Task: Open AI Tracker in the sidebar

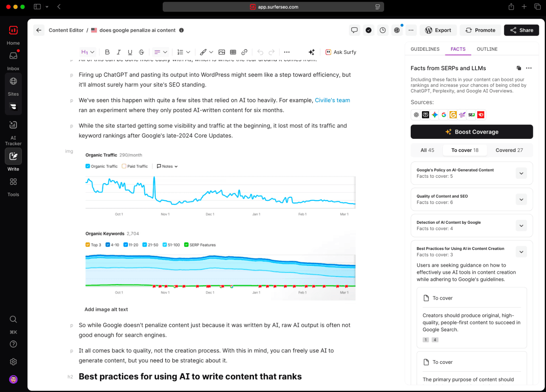Action: [x=13, y=133]
